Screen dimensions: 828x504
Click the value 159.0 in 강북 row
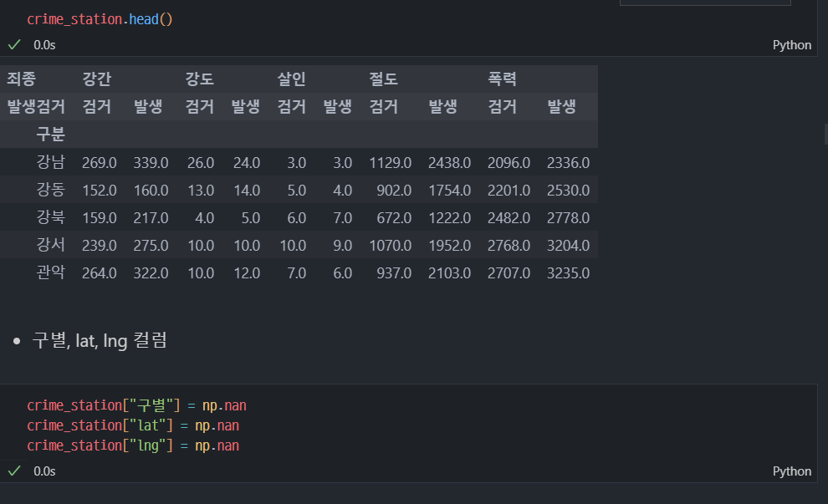100,217
